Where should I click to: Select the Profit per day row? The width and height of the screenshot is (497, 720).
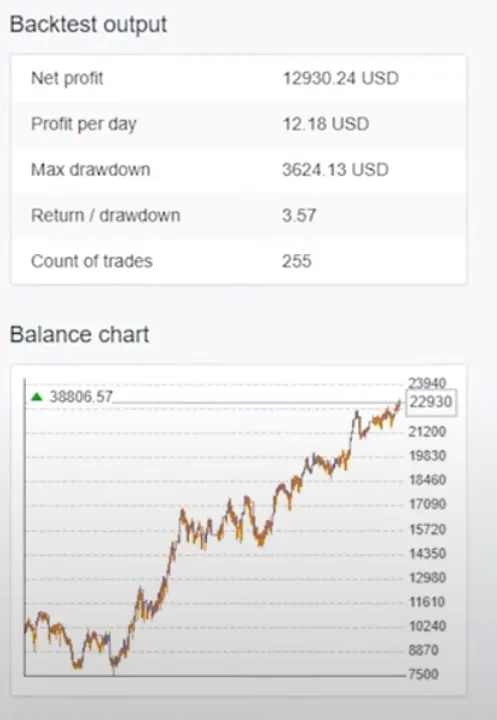(238, 124)
